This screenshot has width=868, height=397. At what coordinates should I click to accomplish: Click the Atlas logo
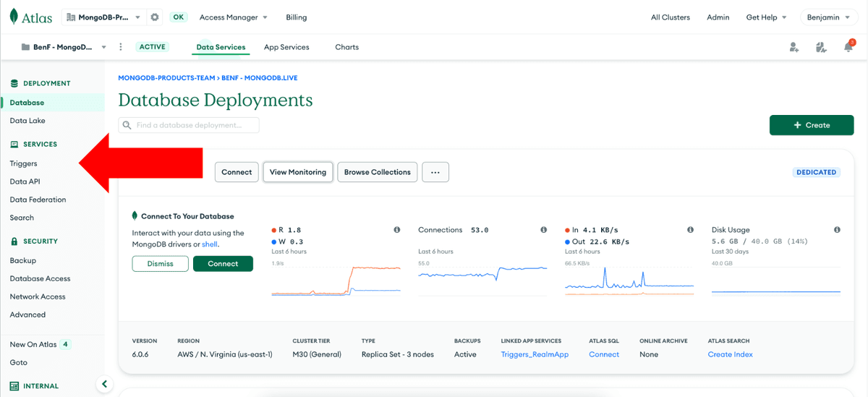coord(31,17)
